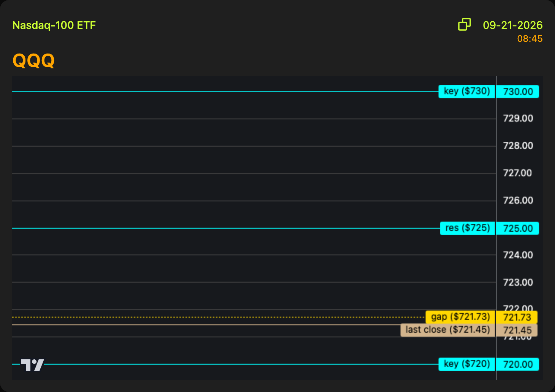Click the Nasdaq-100 ETF title
555x392 pixels.
coord(54,25)
